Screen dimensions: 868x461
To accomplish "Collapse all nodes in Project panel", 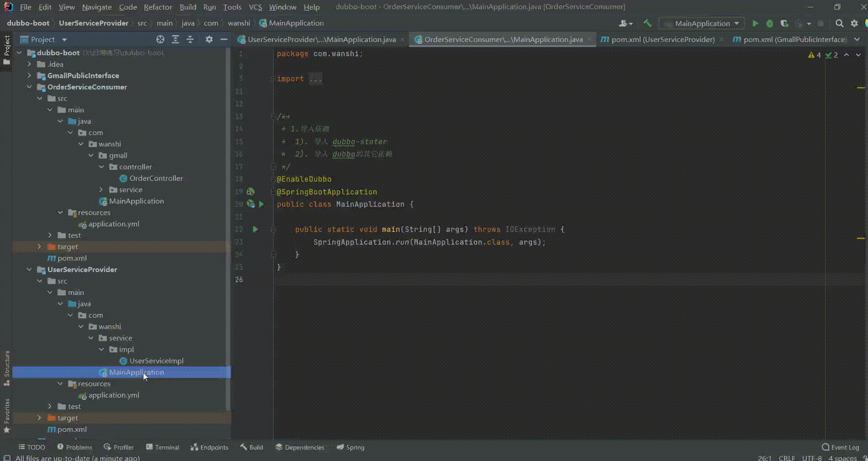I will click(190, 40).
